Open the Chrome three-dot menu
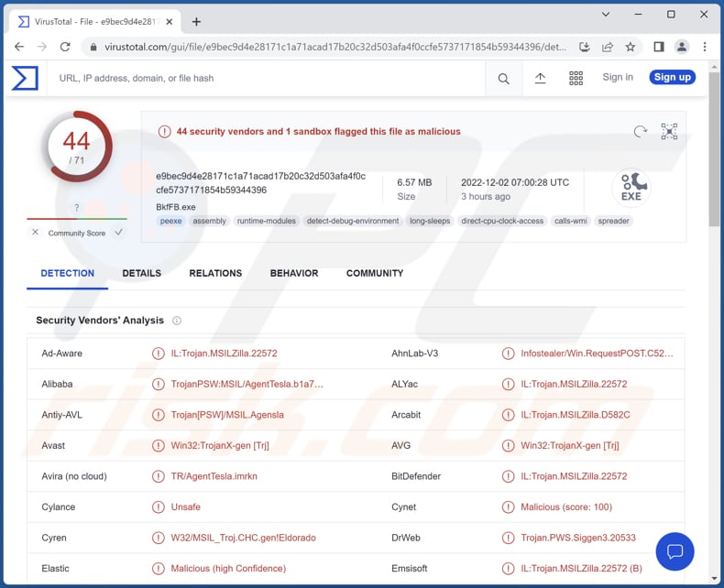Screen dimensions: 724x588 point(705,47)
